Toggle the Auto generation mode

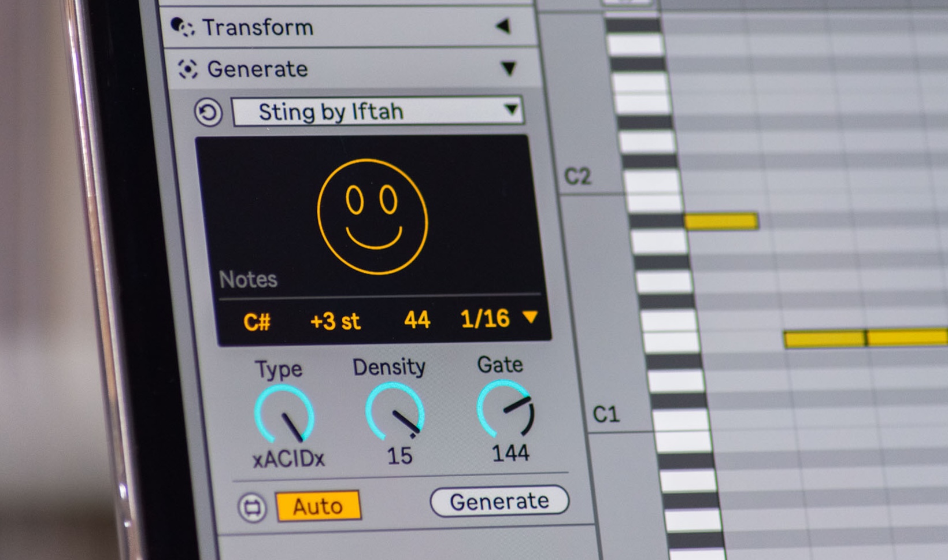click(319, 505)
